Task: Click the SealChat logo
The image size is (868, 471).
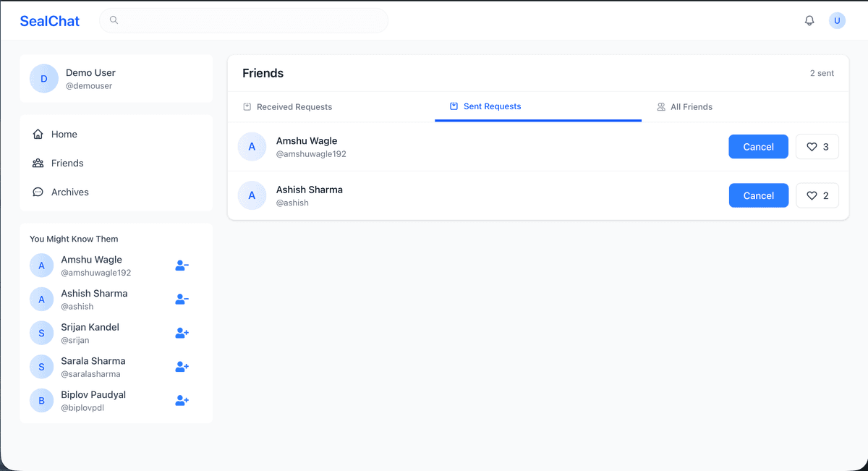Action: [50, 21]
